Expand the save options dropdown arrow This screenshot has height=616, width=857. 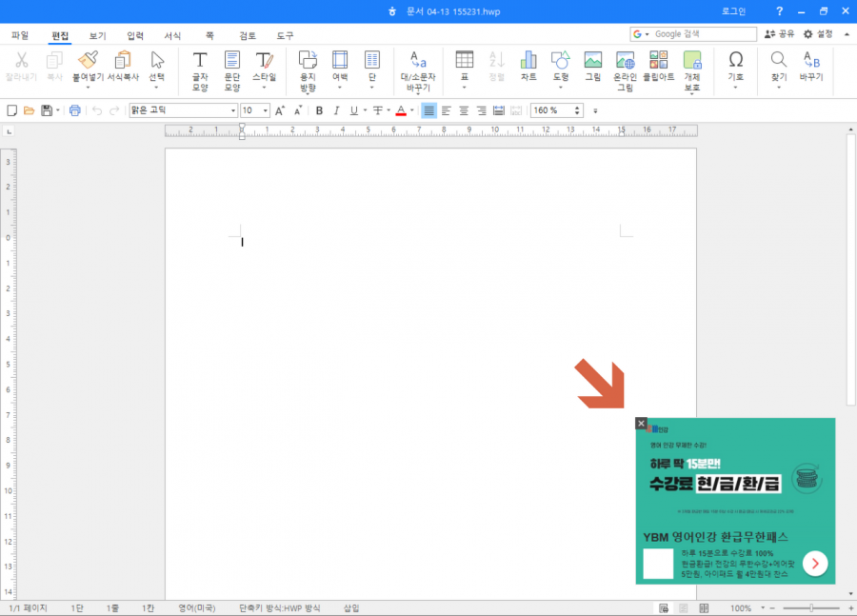tap(58, 110)
